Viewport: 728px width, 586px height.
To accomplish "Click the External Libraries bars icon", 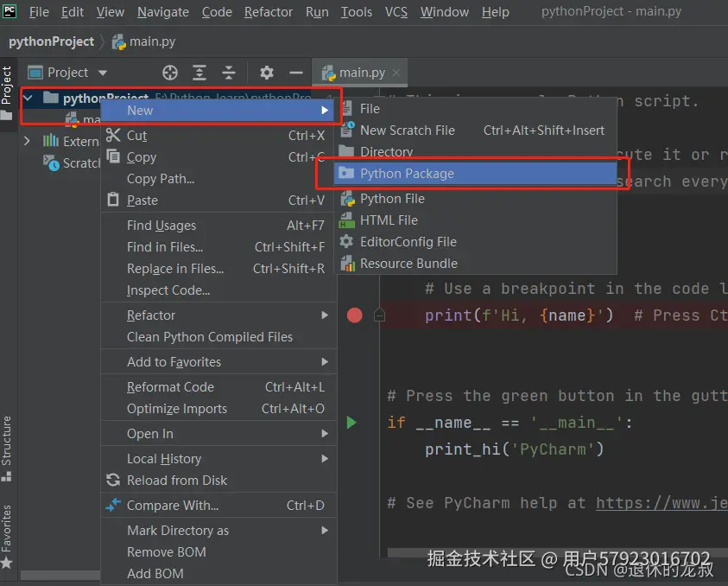I will 51,140.
